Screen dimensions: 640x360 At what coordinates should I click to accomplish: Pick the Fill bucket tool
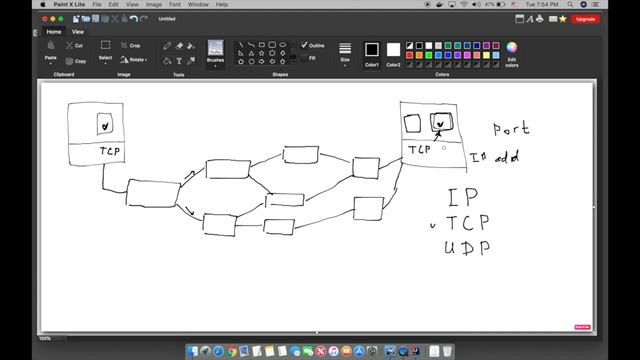tap(167, 61)
